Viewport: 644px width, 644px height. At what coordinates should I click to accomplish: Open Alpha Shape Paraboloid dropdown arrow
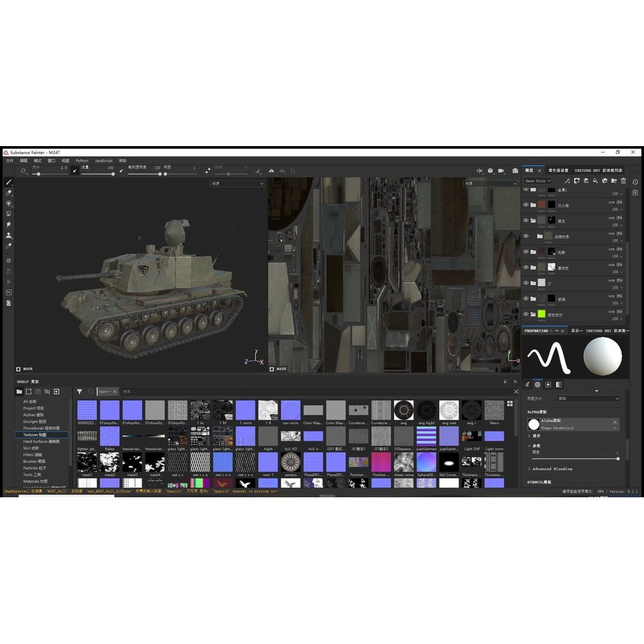615,428
